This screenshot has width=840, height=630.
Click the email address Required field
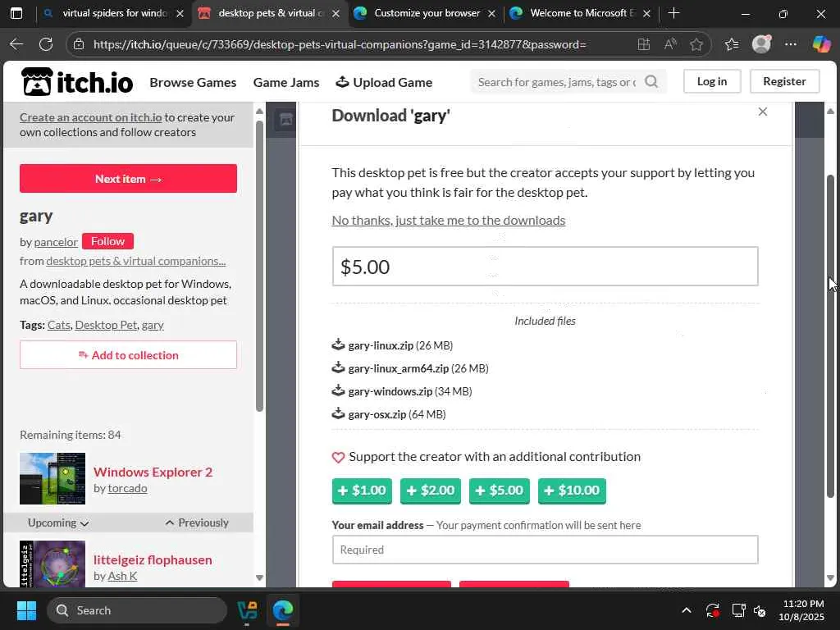pyautogui.click(x=545, y=550)
